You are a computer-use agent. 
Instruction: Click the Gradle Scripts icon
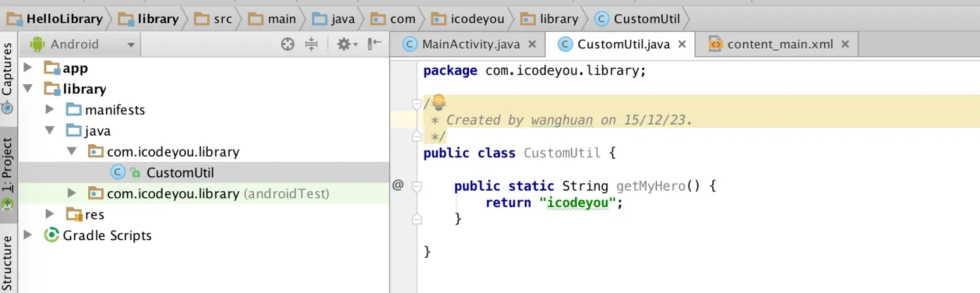[51, 235]
